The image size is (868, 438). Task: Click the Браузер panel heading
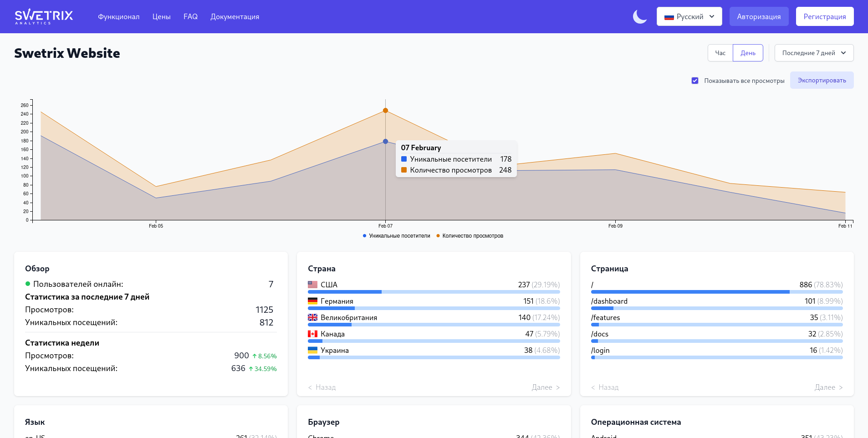point(324,422)
